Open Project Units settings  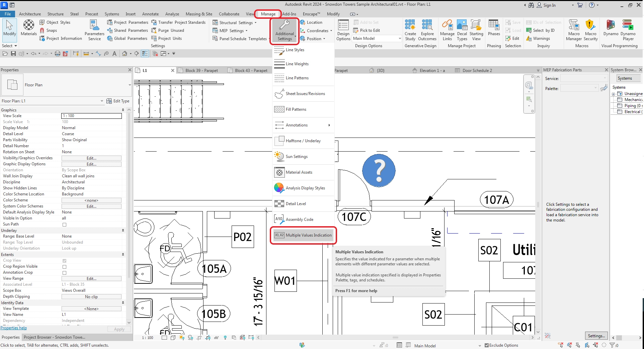pyautogui.click(x=167, y=38)
